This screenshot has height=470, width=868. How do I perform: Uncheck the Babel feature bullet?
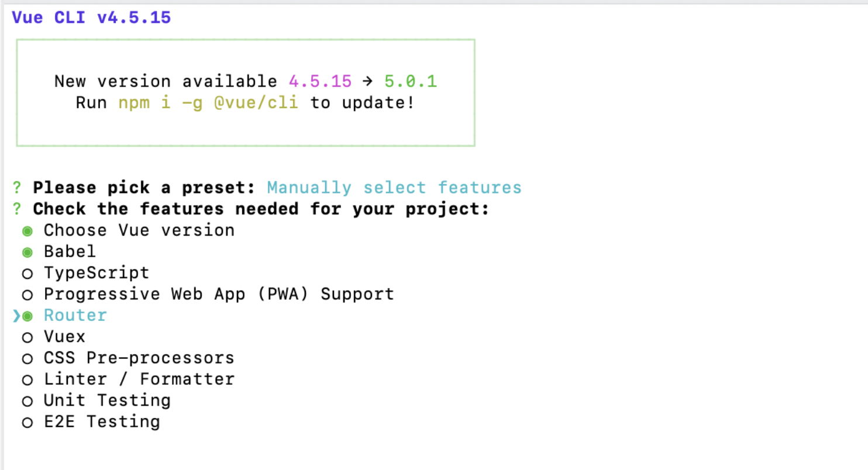tap(27, 253)
